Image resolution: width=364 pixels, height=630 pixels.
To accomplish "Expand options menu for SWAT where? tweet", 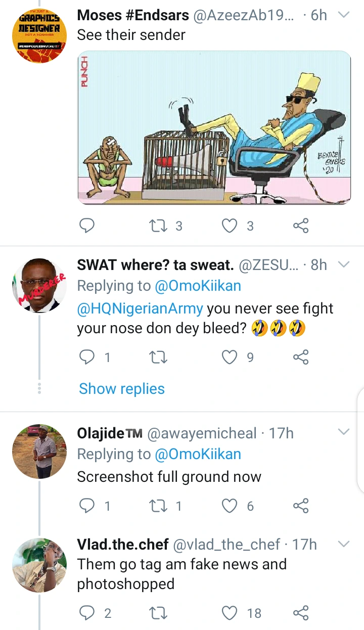I will pos(343,264).
